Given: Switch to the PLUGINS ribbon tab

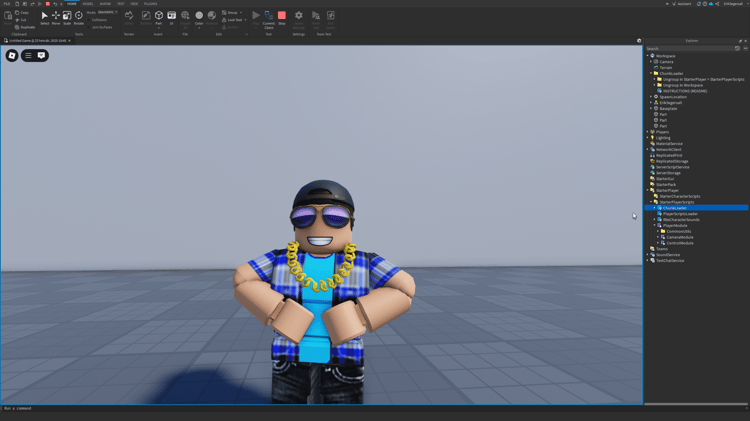Looking at the screenshot, I should 151,4.
